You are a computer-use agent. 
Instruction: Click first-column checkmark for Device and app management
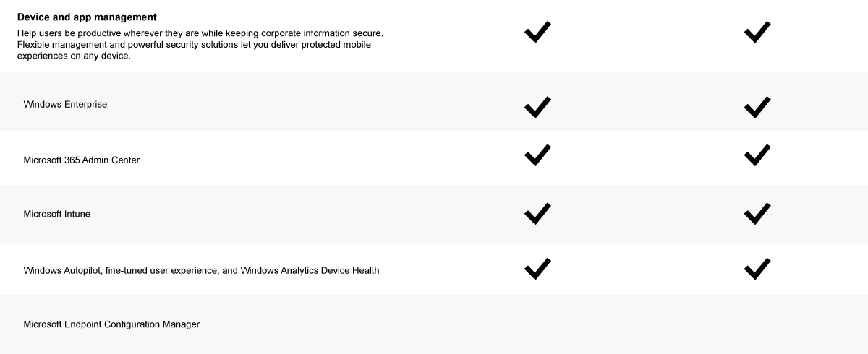tap(537, 32)
